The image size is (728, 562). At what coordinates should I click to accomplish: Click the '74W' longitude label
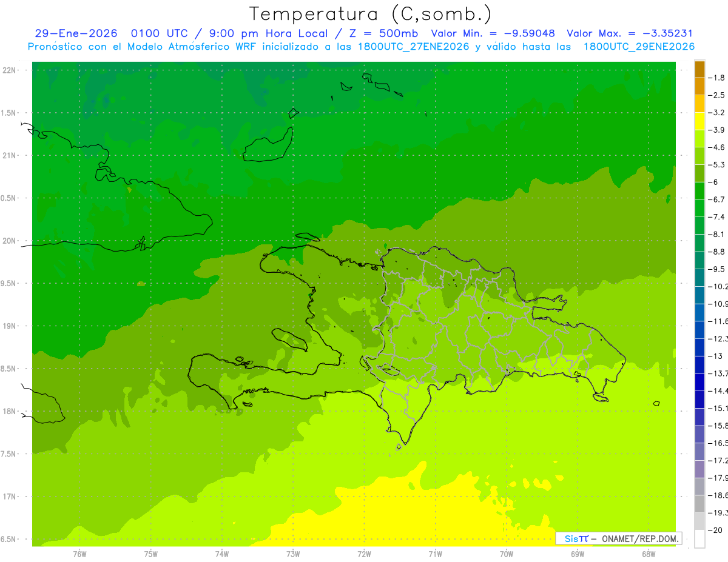tap(222, 554)
